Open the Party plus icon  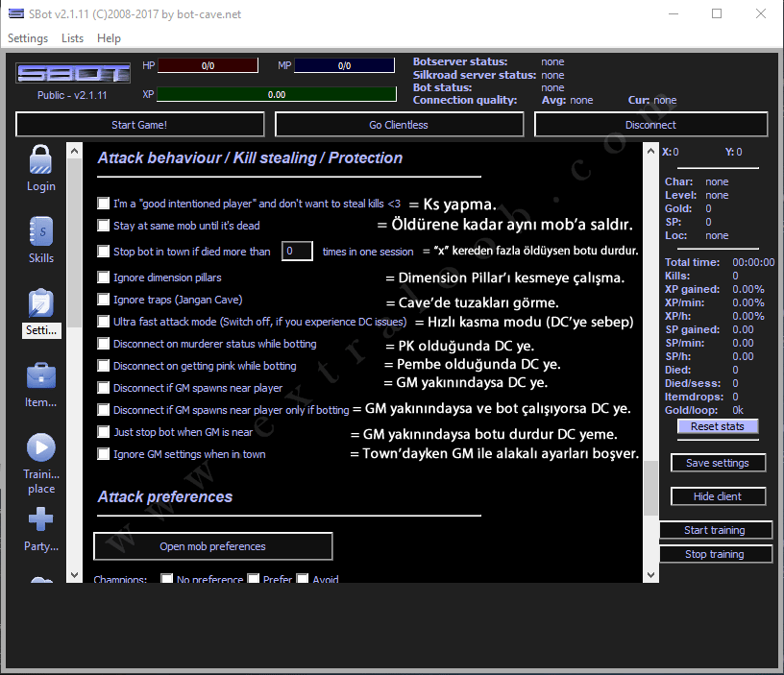coord(41,519)
